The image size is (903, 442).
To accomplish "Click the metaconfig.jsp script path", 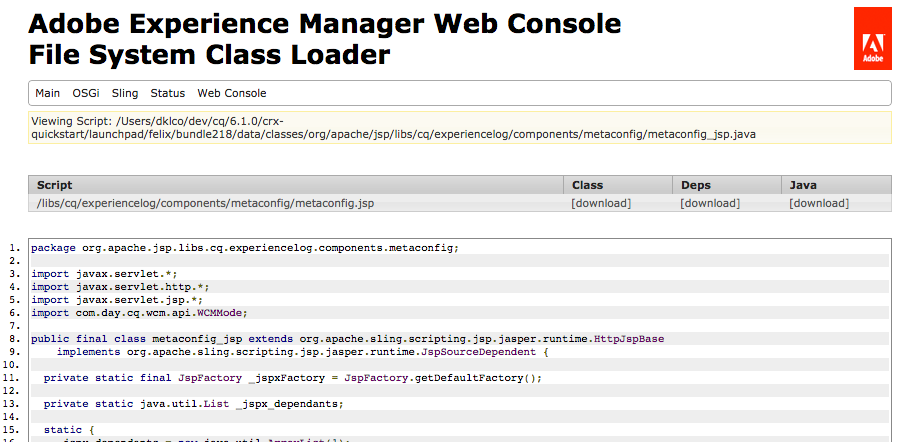I will click(205, 203).
